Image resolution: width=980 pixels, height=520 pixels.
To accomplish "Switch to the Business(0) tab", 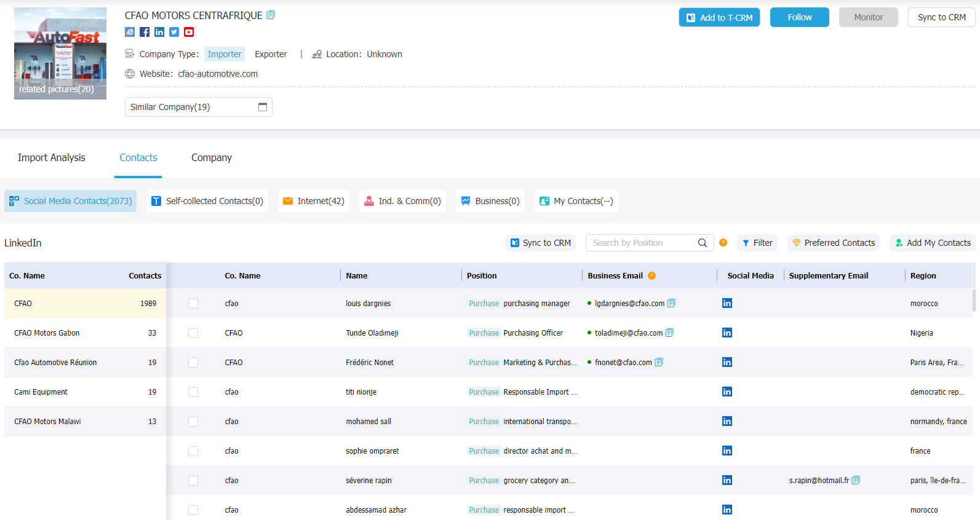I will pyautogui.click(x=490, y=201).
